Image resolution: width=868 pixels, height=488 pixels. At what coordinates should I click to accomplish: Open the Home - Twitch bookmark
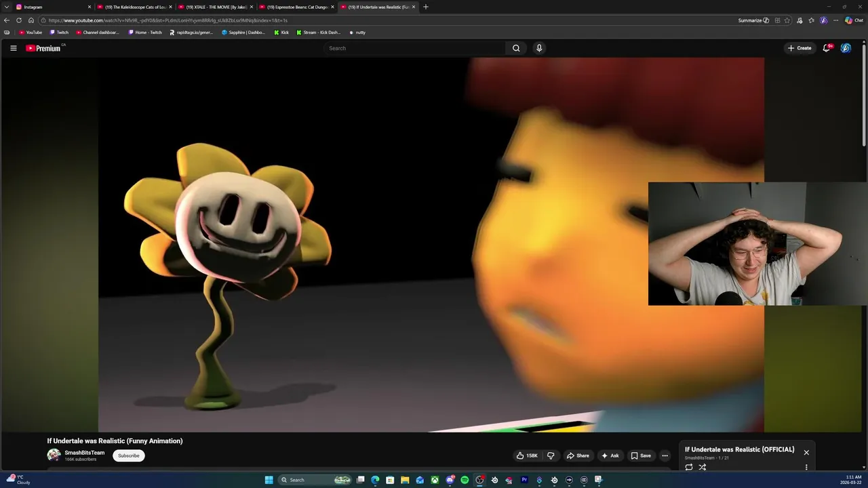(146, 33)
